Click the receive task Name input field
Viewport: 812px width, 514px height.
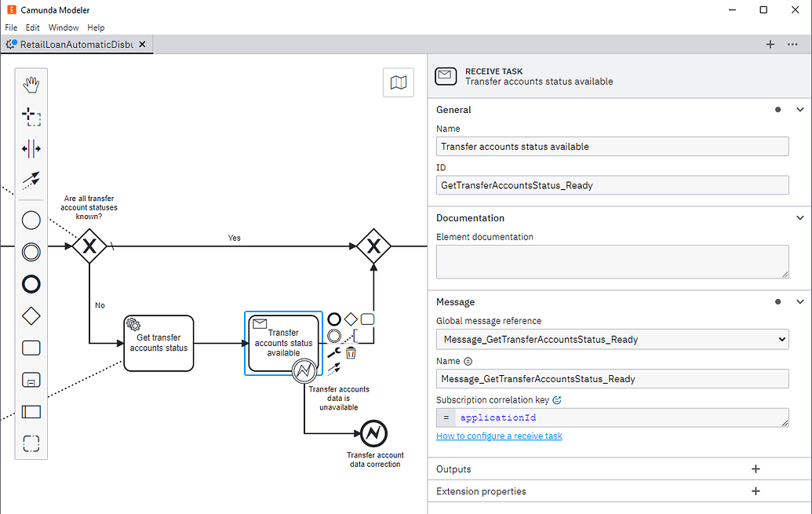click(612, 146)
